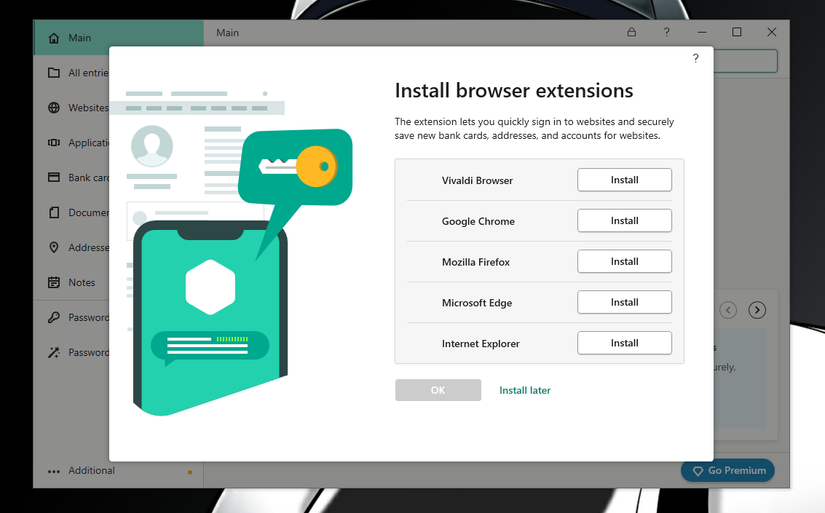This screenshot has width=825, height=513.
Task: Open Additional three-dots icon
Action: coord(54,471)
